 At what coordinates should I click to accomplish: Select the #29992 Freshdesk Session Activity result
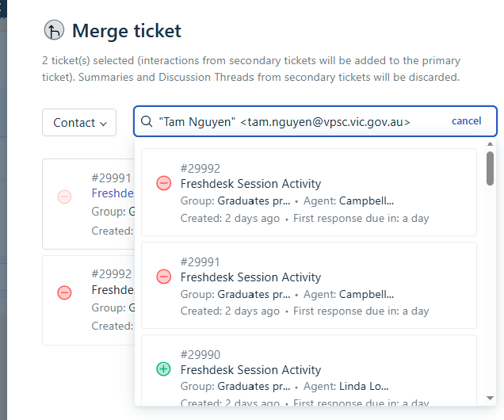[309, 192]
